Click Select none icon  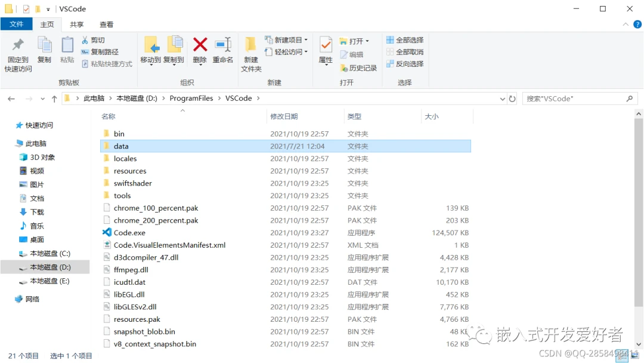click(390, 52)
